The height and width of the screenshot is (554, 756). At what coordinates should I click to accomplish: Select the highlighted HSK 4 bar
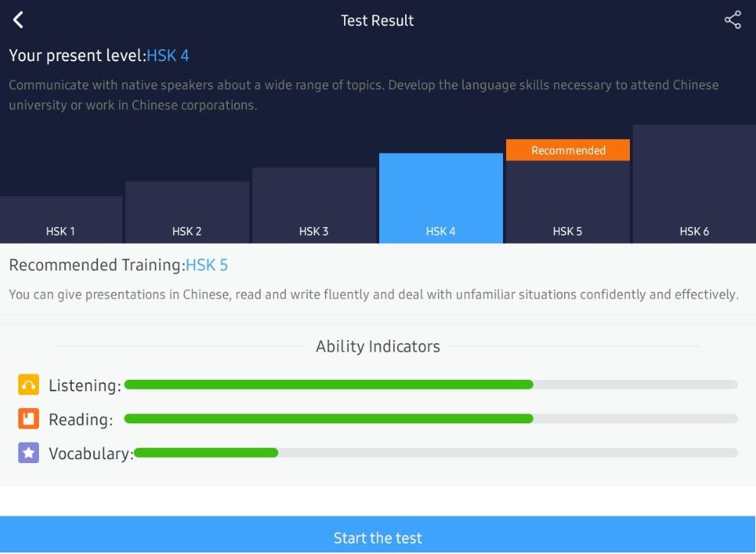tap(441, 199)
